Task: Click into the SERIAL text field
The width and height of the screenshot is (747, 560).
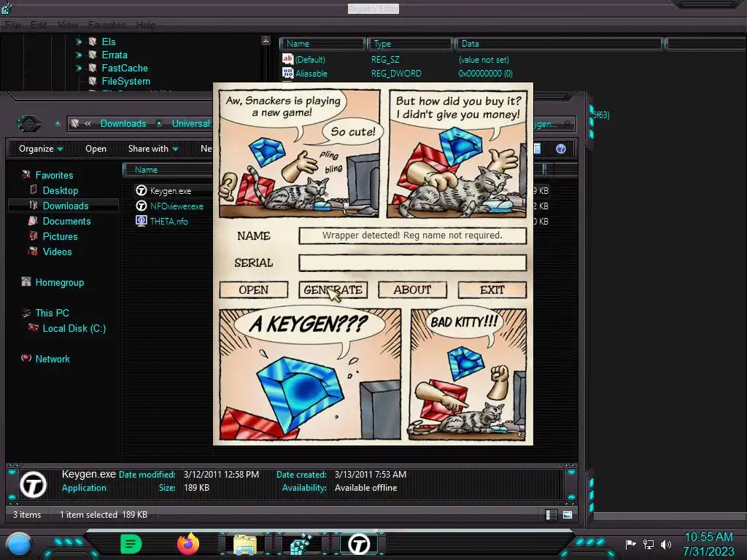Action: pyautogui.click(x=412, y=262)
